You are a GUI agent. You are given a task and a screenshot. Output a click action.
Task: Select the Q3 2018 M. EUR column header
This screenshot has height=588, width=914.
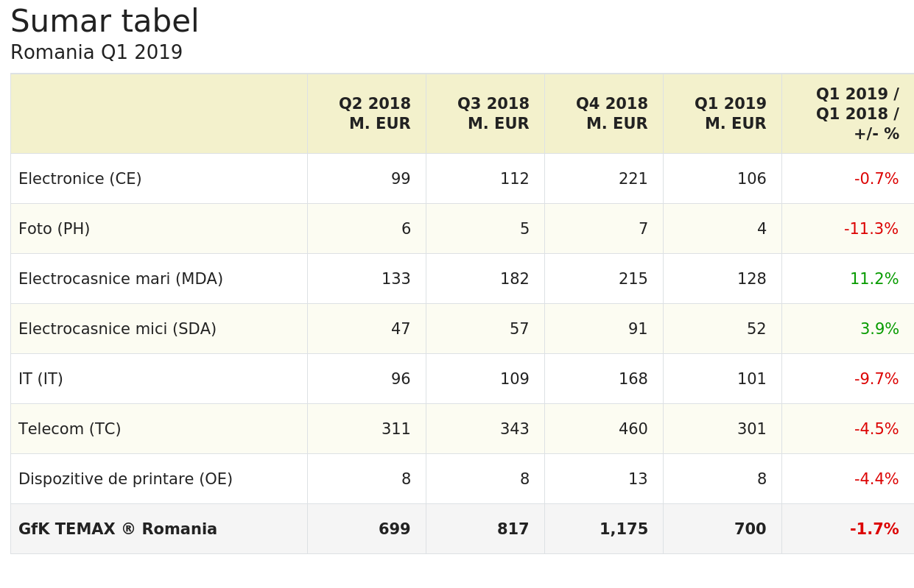493,114
